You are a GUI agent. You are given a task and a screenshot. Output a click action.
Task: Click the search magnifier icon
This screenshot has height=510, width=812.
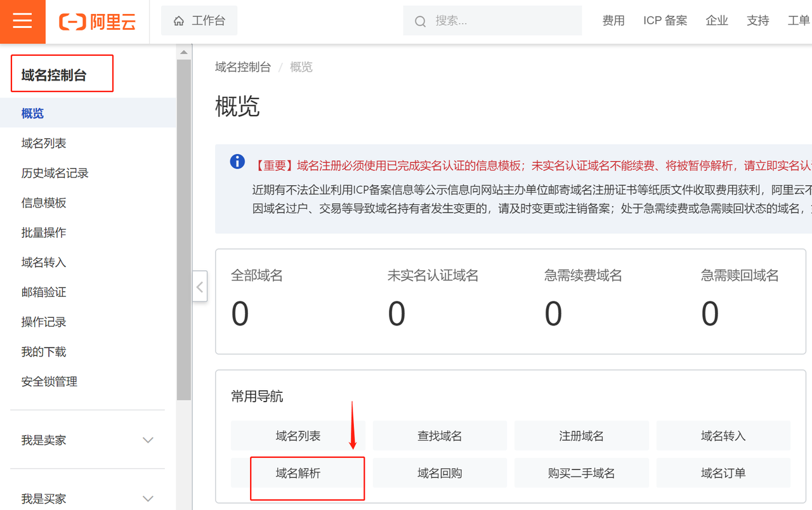420,20
